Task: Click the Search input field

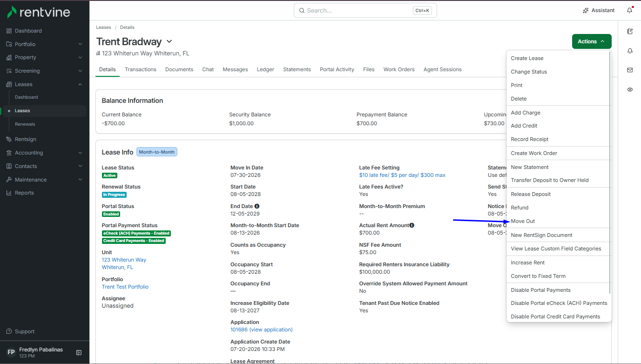Action: click(x=365, y=10)
